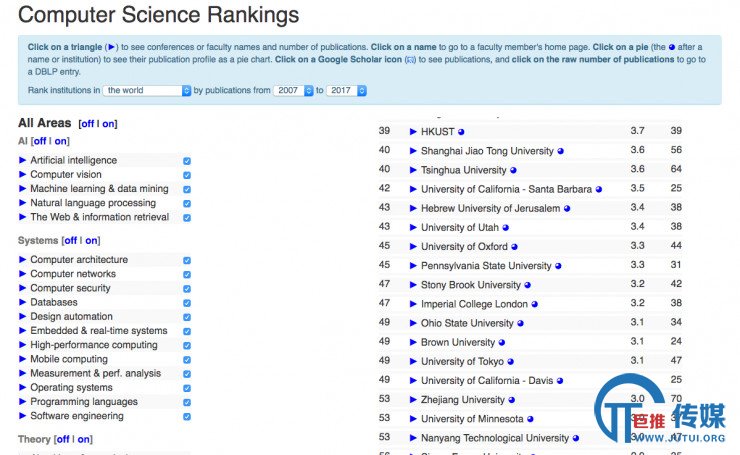
Task: Open the start year dropdown 2007
Action: (x=294, y=91)
